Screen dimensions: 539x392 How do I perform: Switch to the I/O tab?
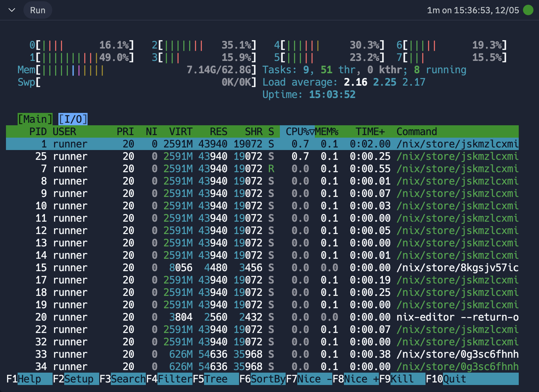(73, 119)
